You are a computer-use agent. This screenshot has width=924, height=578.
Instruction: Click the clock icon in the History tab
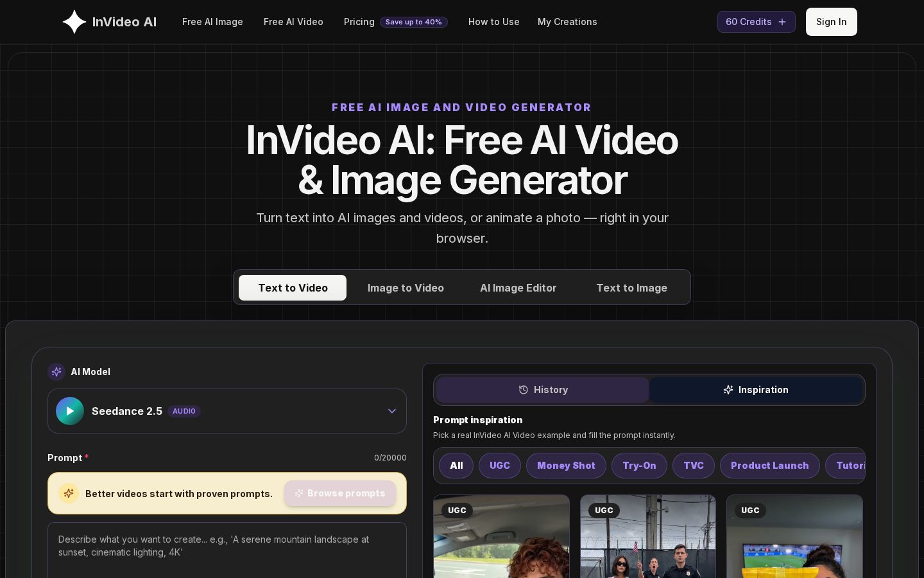pyautogui.click(x=524, y=390)
